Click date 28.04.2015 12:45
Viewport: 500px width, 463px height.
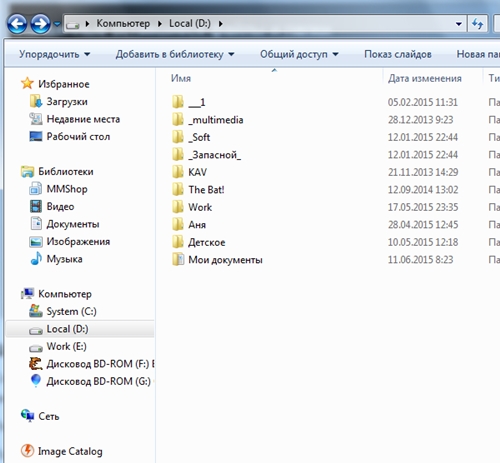423,225
